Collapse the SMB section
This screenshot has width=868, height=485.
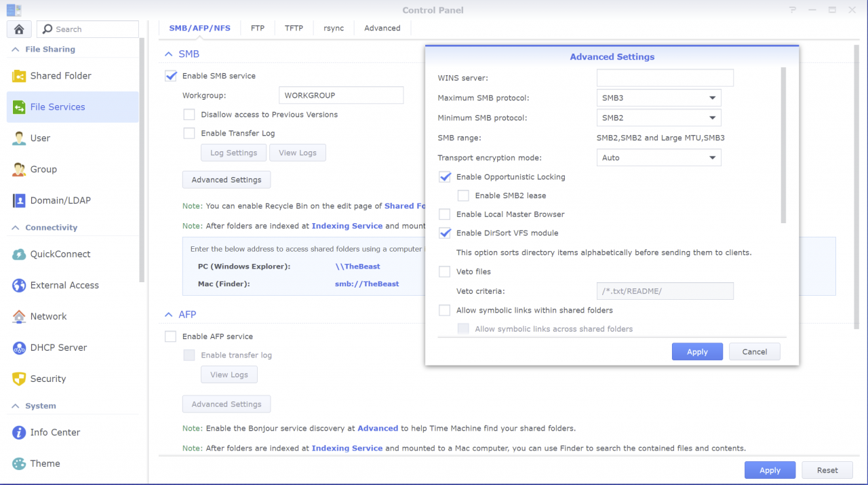coord(169,54)
